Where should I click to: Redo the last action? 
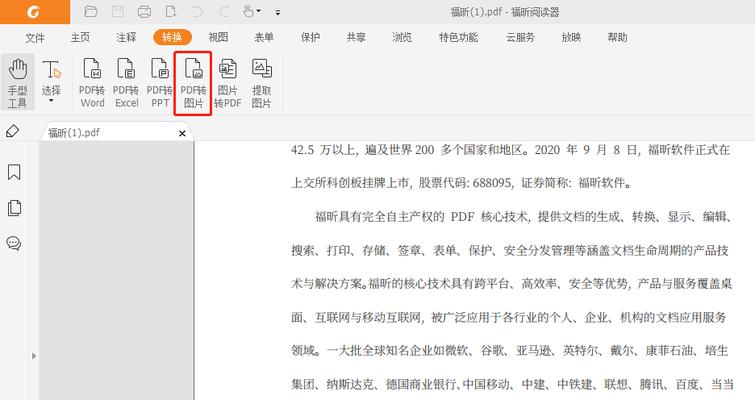click(x=224, y=12)
